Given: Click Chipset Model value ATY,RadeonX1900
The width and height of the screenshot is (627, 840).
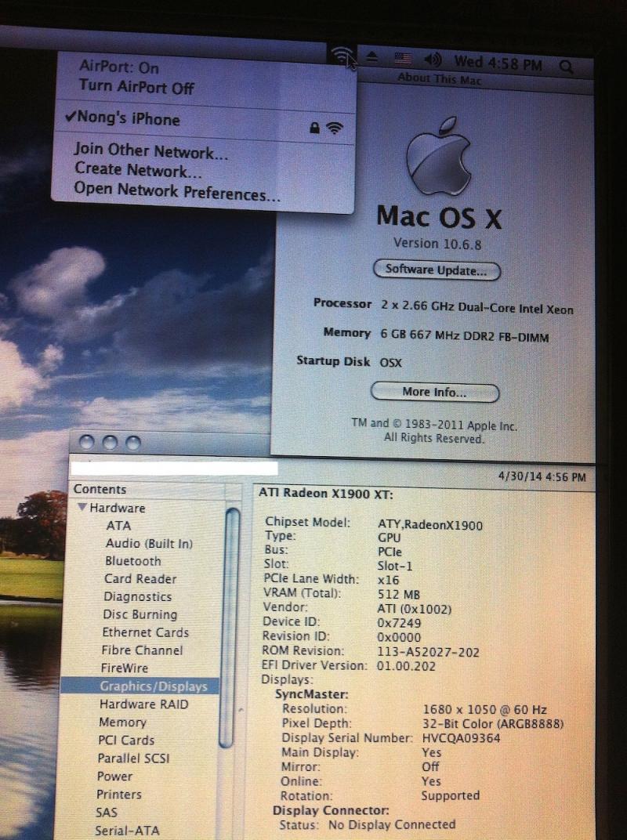Looking at the screenshot, I should 429,525.
